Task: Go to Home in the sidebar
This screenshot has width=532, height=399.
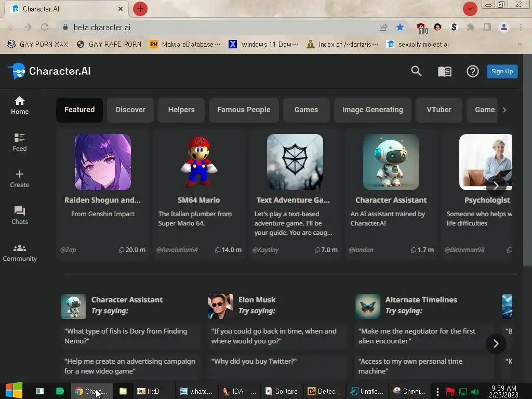Action: pyautogui.click(x=20, y=105)
